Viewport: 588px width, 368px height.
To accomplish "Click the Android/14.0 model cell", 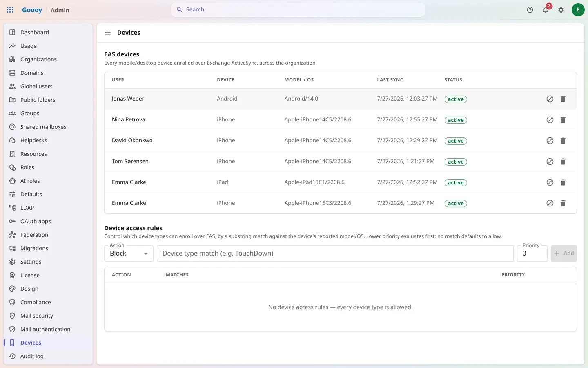I will (x=301, y=99).
